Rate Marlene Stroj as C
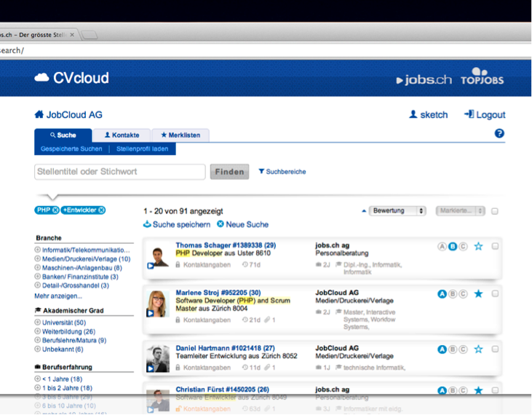This screenshot has width=532, height=415. [x=463, y=294]
